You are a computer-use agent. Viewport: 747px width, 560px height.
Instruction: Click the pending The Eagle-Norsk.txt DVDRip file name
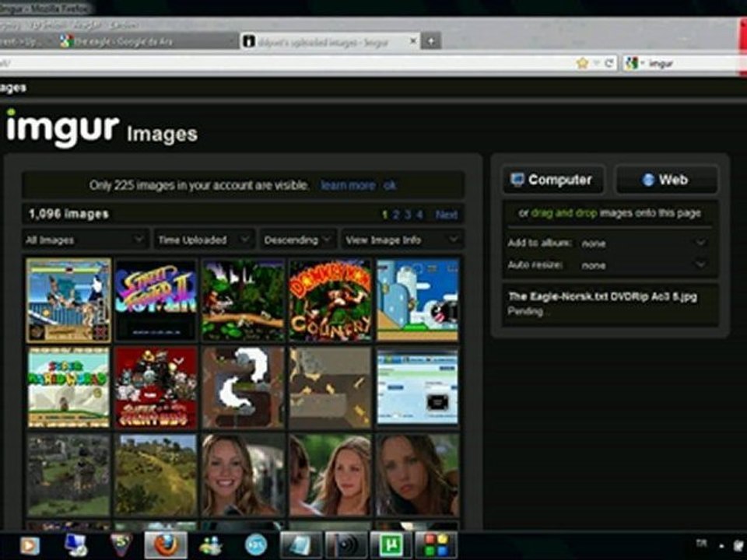[x=602, y=296]
